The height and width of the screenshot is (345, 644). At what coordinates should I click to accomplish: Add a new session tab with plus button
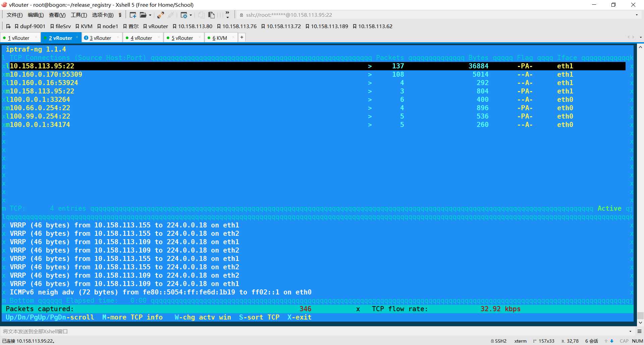point(242,38)
